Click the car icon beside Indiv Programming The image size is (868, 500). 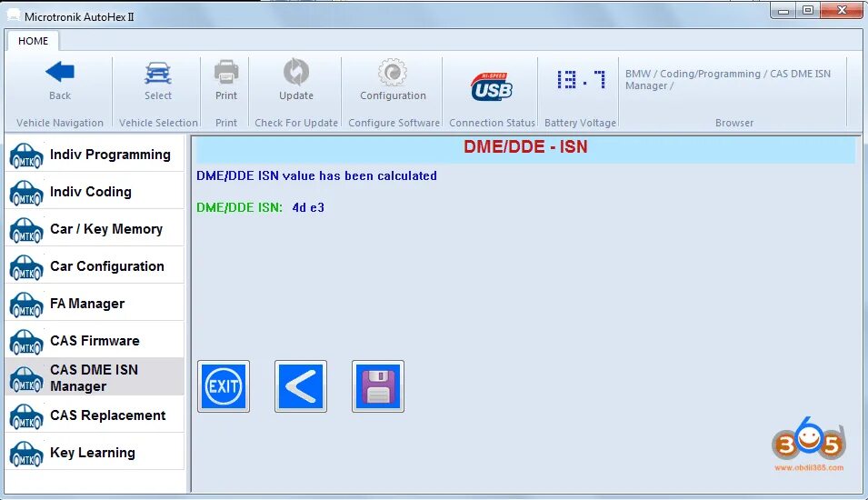(26, 155)
